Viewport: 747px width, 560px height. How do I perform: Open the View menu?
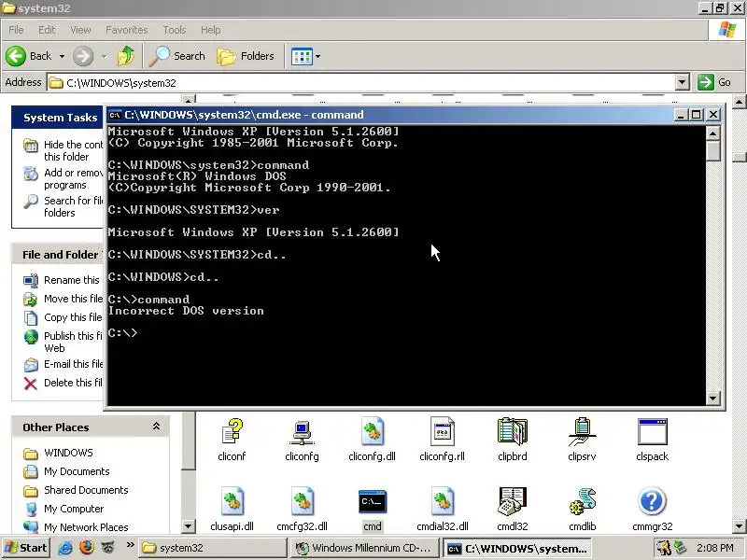(x=80, y=30)
